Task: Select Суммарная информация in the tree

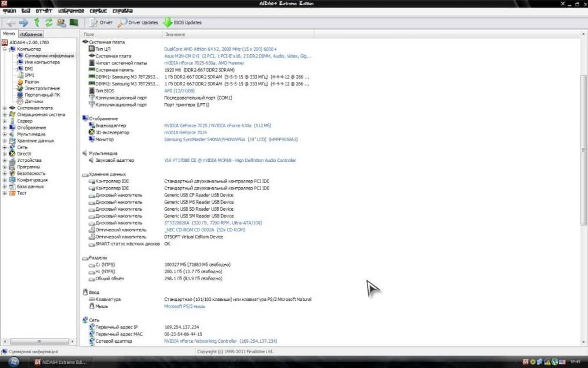Action: 49,55
